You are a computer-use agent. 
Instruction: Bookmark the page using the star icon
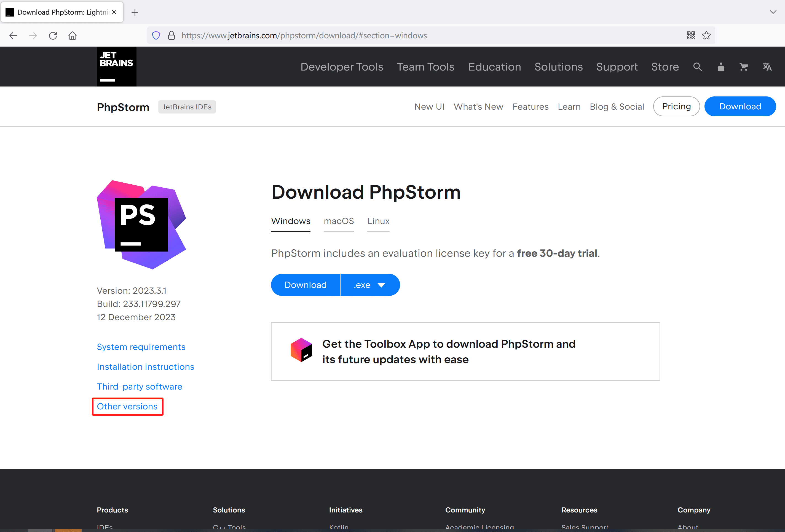[707, 36]
